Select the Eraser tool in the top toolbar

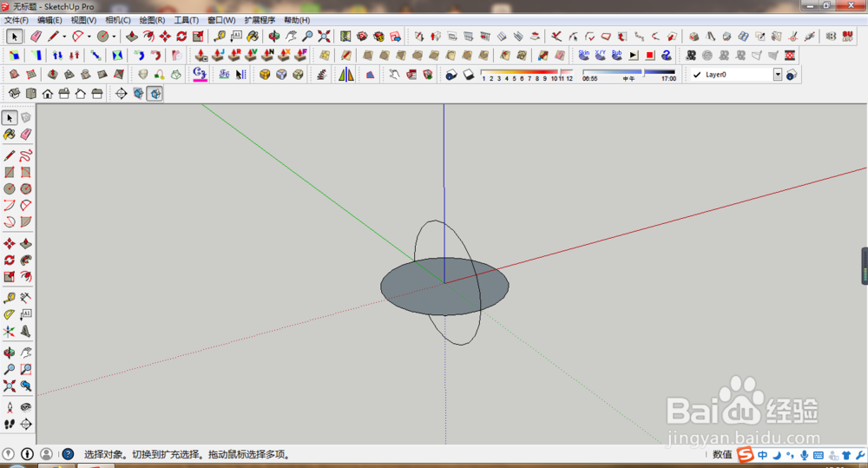tap(36, 36)
